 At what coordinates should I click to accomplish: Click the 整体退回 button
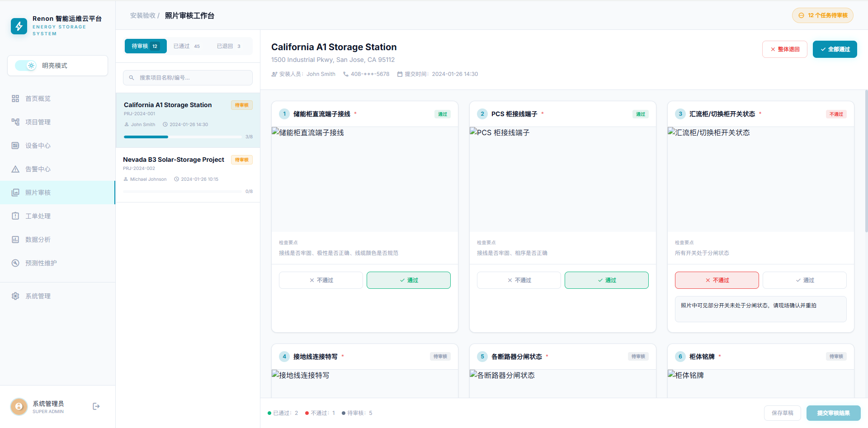click(784, 49)
